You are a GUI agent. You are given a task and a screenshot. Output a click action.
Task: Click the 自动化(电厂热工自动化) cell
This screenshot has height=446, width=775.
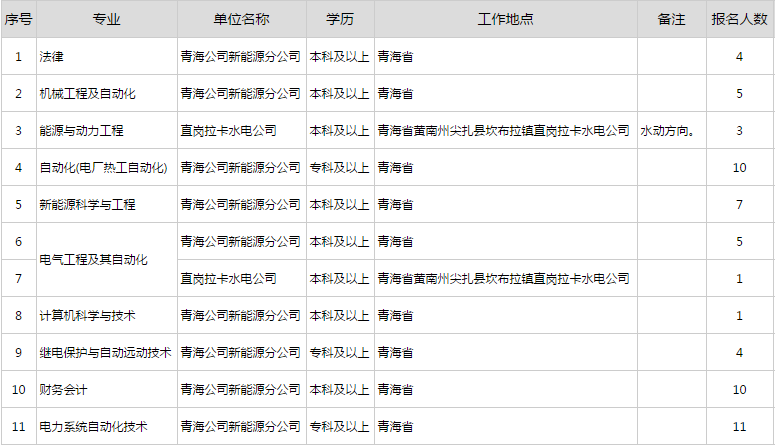(x=103, y=168)
